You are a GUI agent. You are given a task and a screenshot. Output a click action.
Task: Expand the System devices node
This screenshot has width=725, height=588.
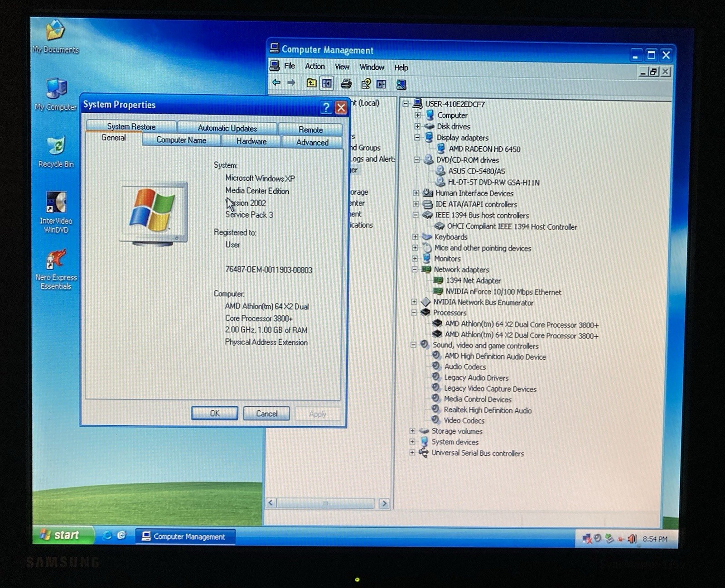tap(412, 442)
